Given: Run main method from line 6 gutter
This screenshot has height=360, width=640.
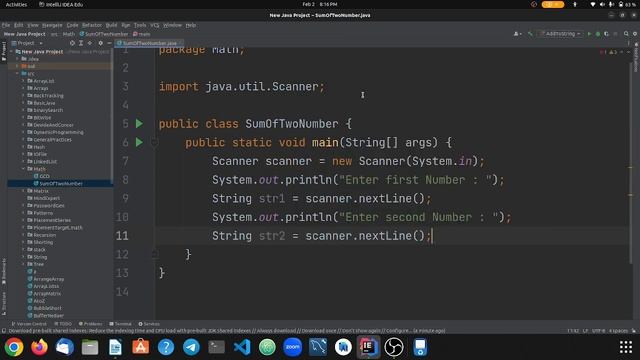Looking at the screenshot, I should 139,142.
